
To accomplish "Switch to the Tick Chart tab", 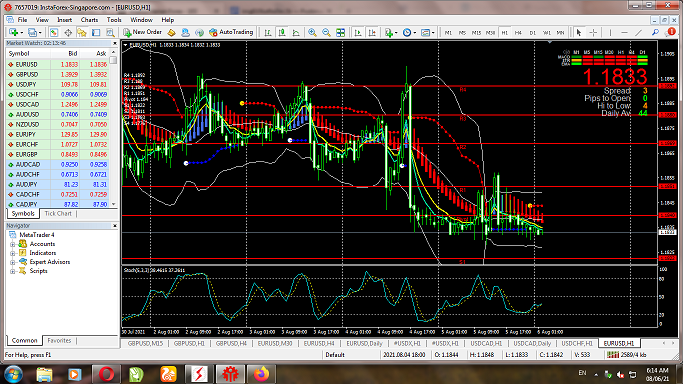I will click(x=58, y=213).
